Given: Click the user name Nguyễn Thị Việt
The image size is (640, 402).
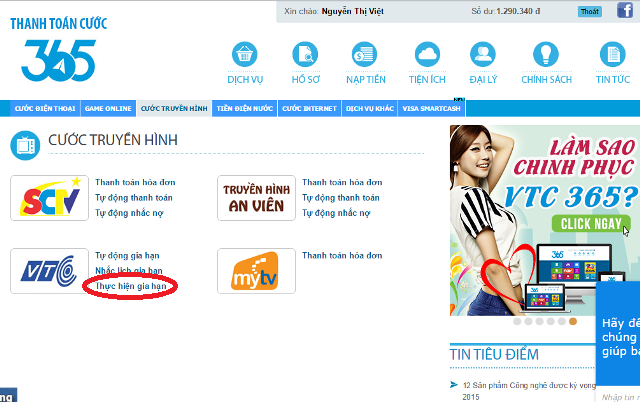Looking at the screenshot, I should 353,11.
